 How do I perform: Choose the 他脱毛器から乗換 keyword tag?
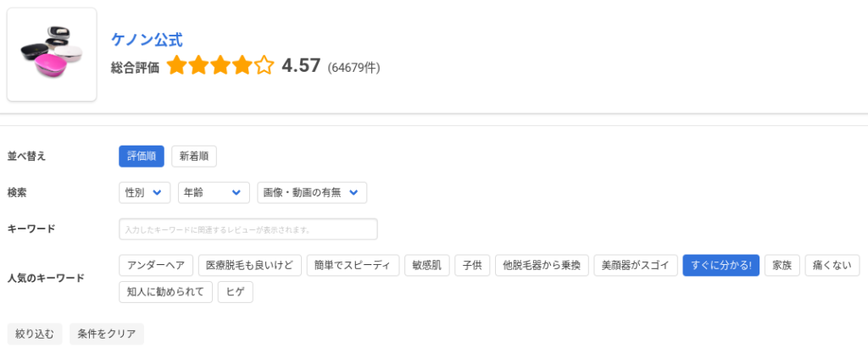pos(542,265)
